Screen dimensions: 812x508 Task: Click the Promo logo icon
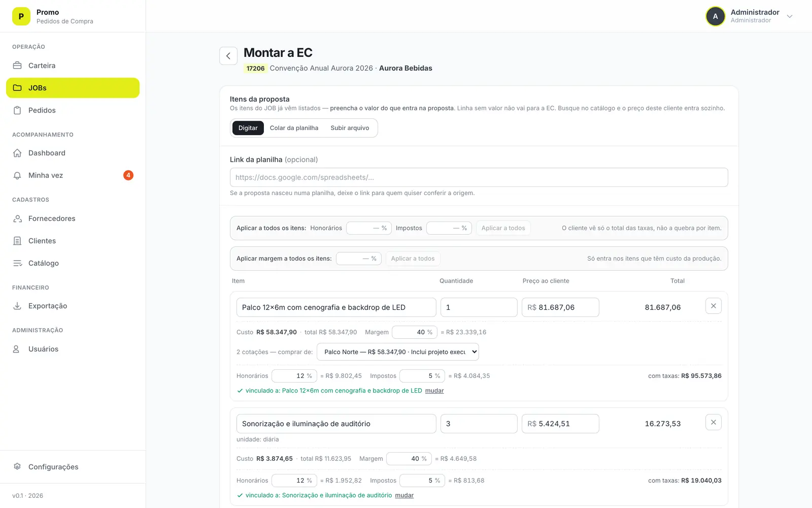coord(21,16)
